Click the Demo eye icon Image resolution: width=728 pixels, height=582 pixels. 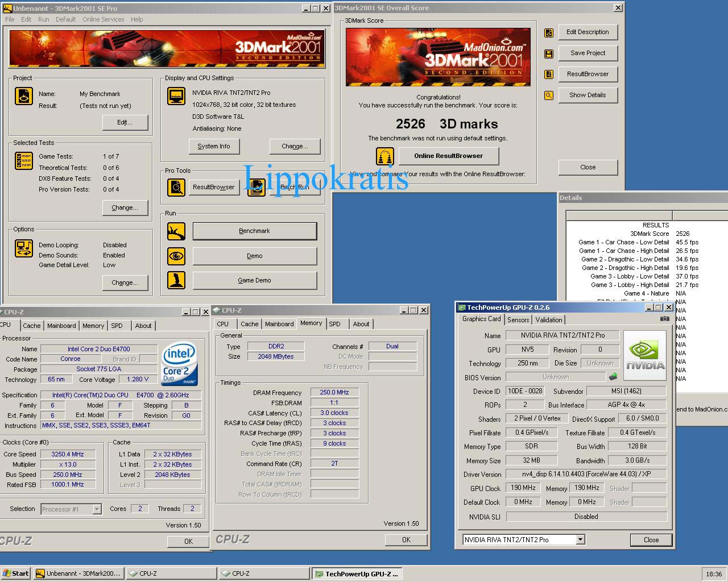176,256
